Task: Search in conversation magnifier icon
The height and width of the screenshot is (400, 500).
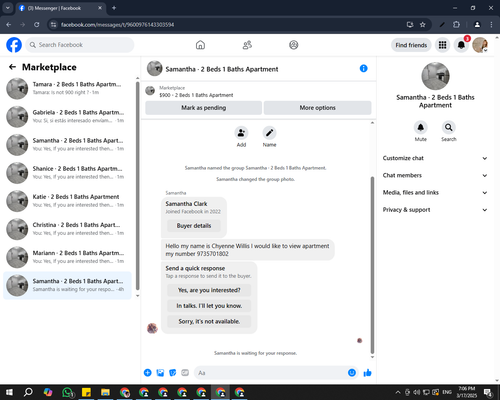Action: 449,127
